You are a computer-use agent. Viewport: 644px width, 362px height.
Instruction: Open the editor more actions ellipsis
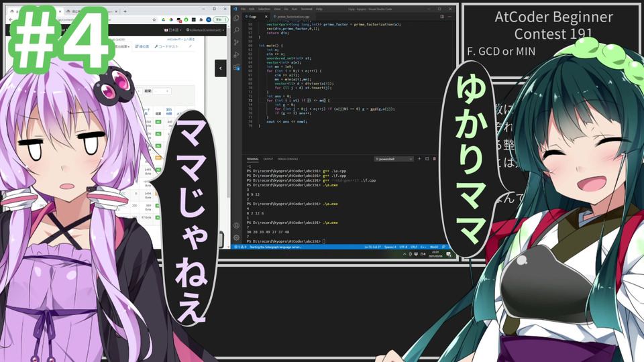(x=449, y=16)
